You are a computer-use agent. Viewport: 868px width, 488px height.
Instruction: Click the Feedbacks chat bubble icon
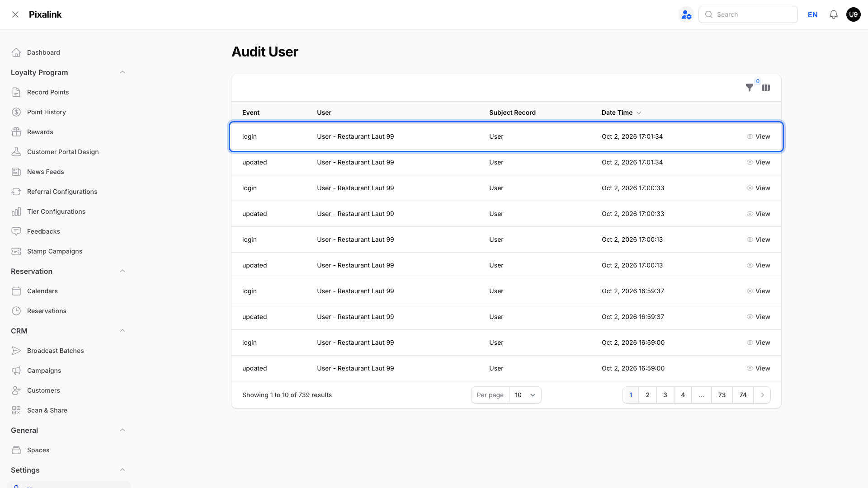click(16, 231)
